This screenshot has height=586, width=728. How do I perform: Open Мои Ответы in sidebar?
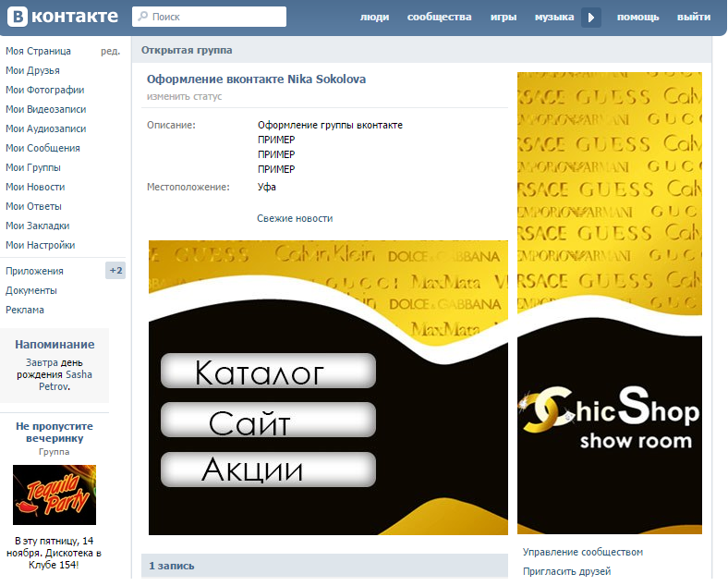pyautogui.click(x=33, y=207)
